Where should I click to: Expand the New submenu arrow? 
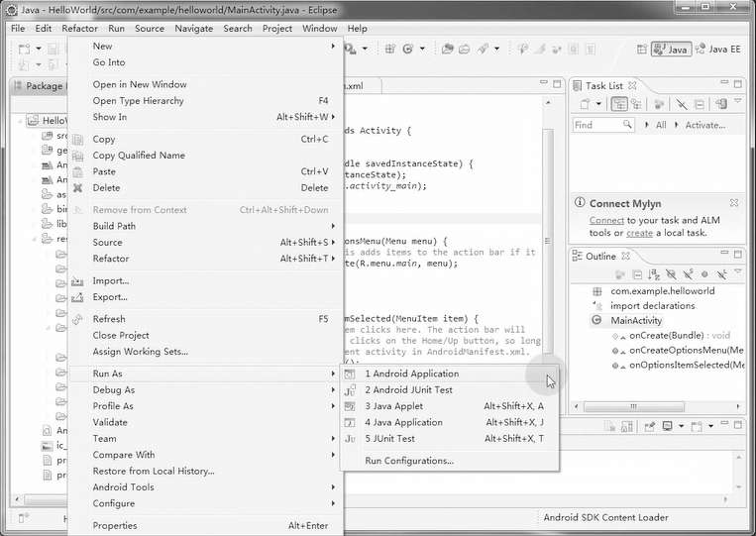tap(333, 46)
